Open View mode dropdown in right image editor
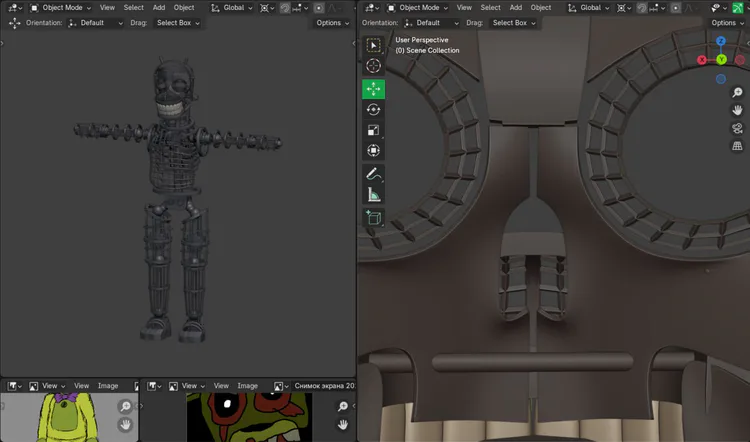 187,386
